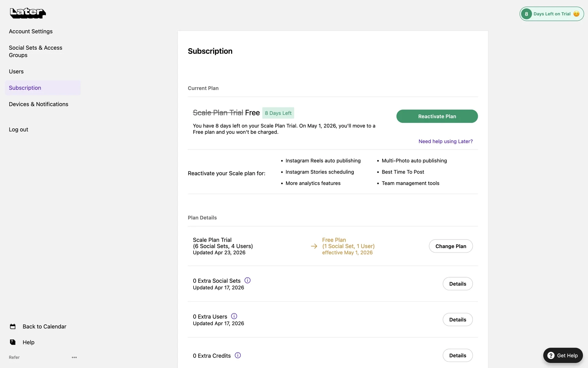
Task: Open info icon next to Extra Credits
Action: click(x=238, y=355)
